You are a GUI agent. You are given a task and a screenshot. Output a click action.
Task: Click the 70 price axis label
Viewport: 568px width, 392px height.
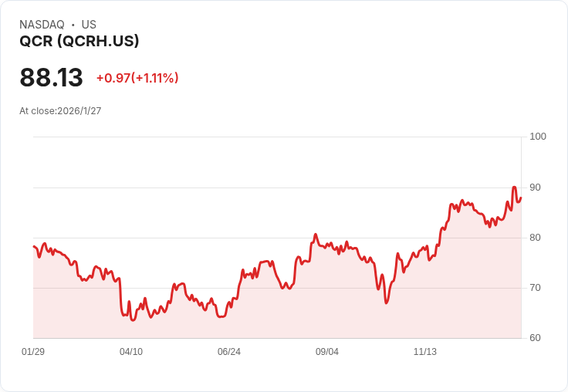tap(536, 288)
